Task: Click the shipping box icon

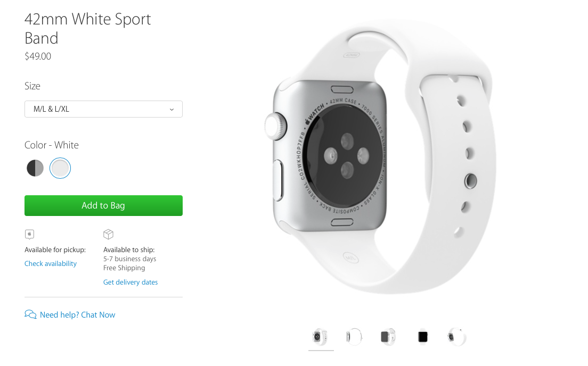Action: [x=108, y=235]
